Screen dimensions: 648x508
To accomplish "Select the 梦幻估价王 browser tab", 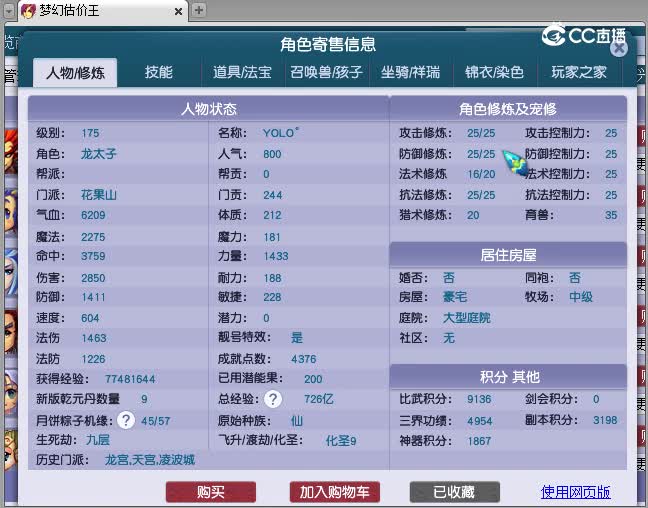I will [102, 11].
